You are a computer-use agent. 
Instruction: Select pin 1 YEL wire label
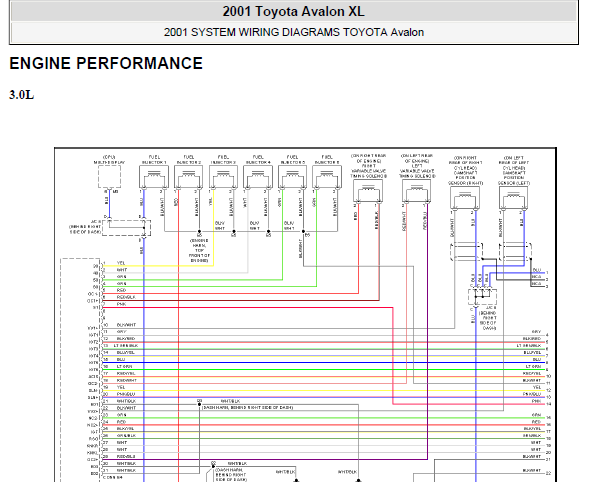point(121,263)
